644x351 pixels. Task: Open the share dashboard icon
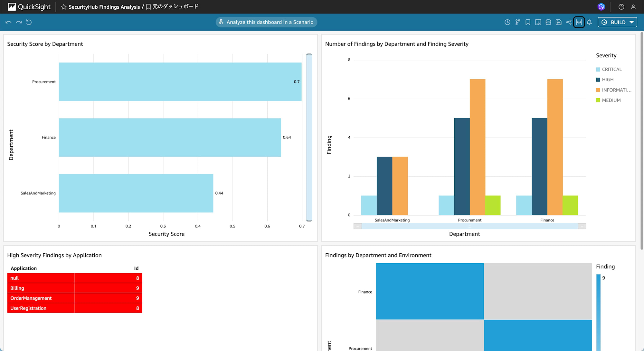569,22
